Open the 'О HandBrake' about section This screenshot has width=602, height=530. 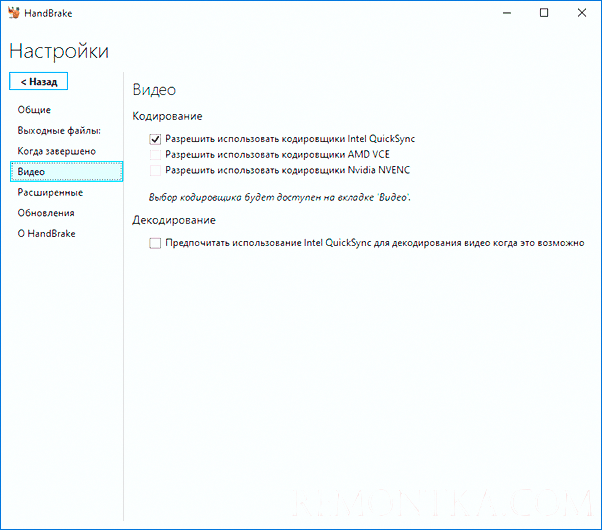(x=46, y=234)
